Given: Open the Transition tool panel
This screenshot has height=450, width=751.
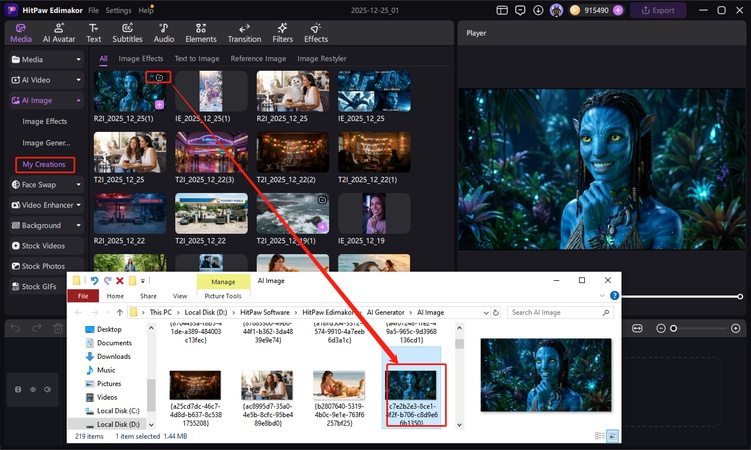Looking at the screenshot, I should click(244, 32).
